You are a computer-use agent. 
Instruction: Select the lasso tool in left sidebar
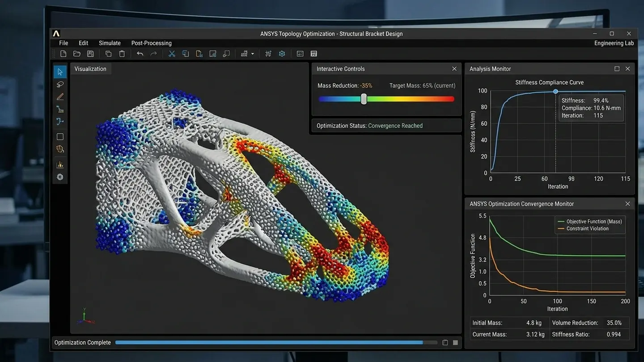60,84
